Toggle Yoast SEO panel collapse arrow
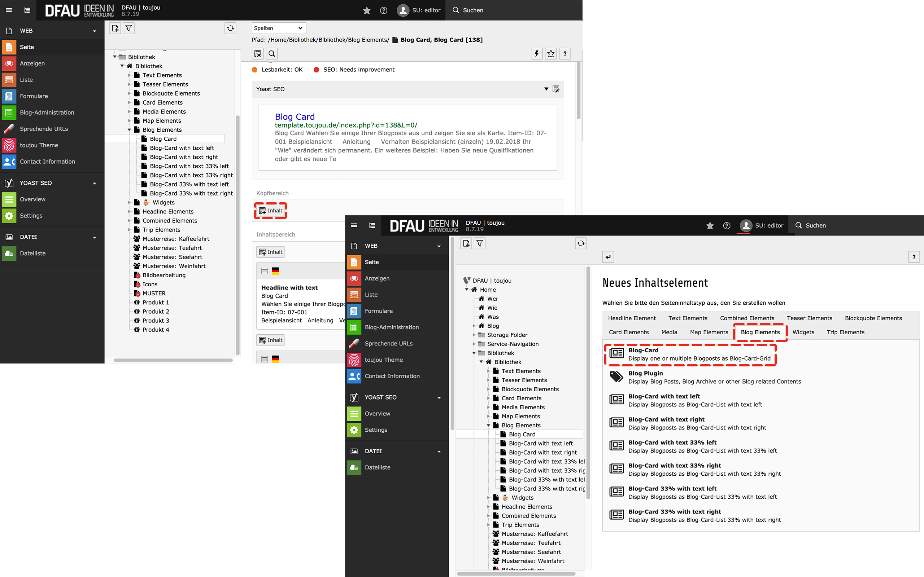This screenshot has width=924, height=577. 546,89
